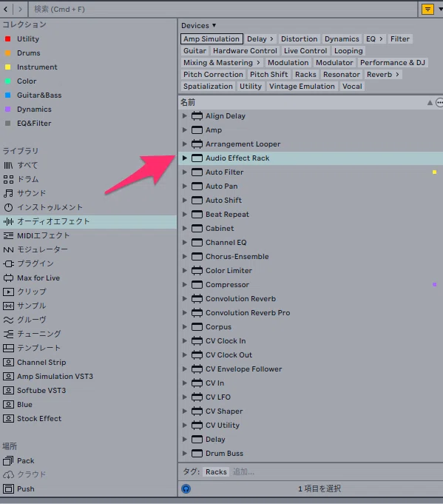Screen dimensions: 443x504
Task: Open the オーディオエフェクト library category
Action: 88,221
